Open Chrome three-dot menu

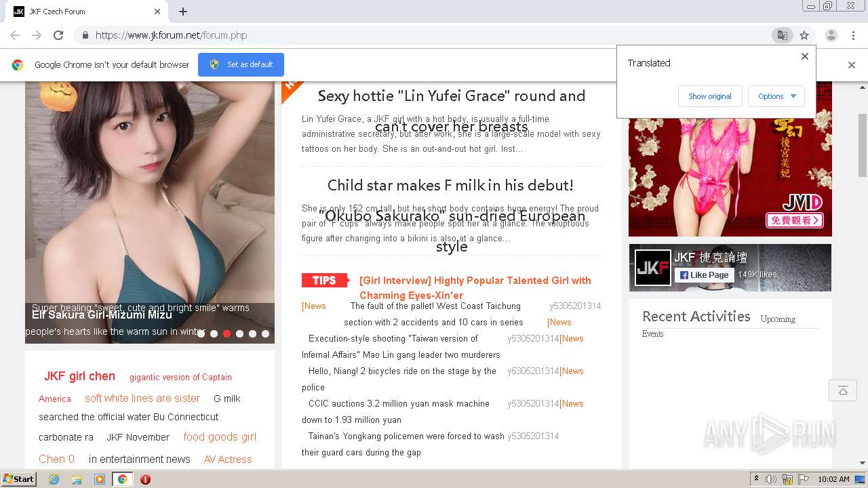click(853, 35)
